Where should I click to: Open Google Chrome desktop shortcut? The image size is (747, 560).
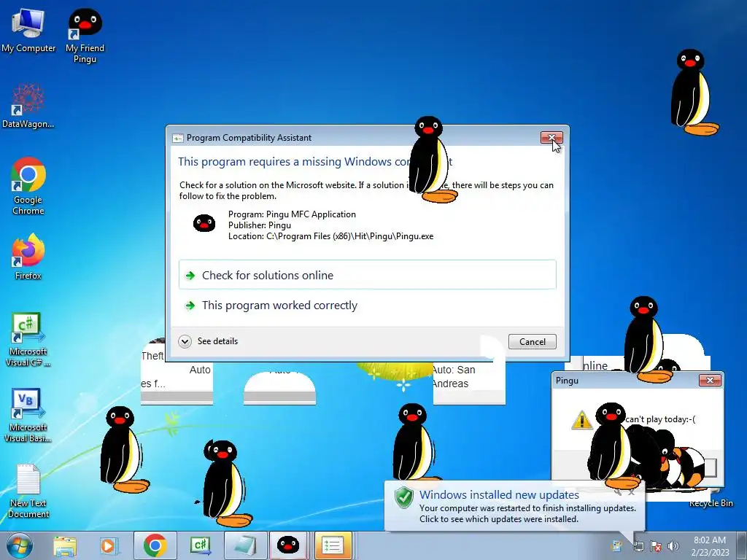pyautogui.click(x=28, y=186)
